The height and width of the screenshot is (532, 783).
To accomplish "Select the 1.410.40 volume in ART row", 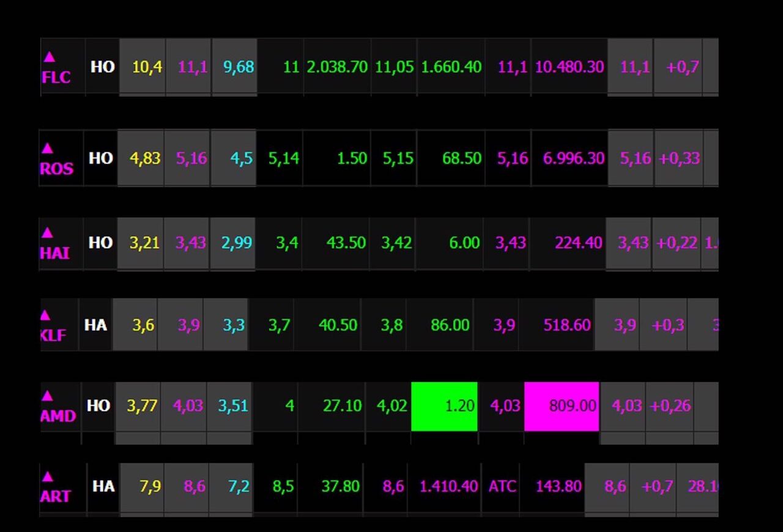I will (448, 487).
